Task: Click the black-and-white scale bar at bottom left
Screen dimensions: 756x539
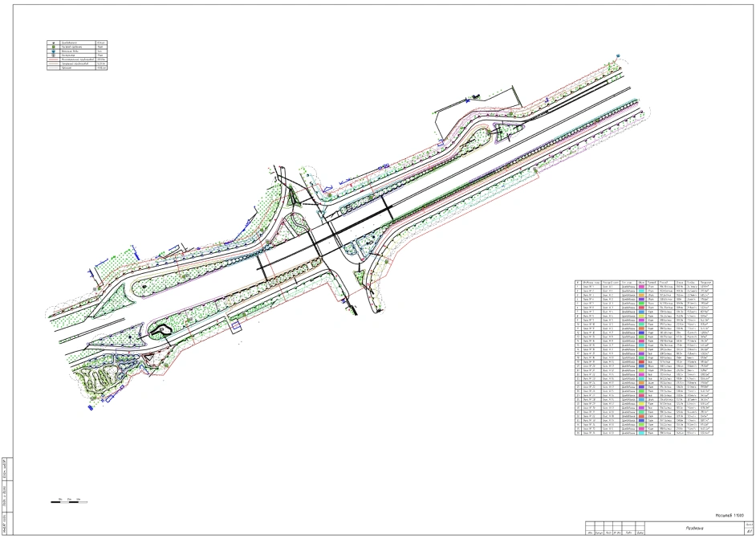Action: (67, 500)
